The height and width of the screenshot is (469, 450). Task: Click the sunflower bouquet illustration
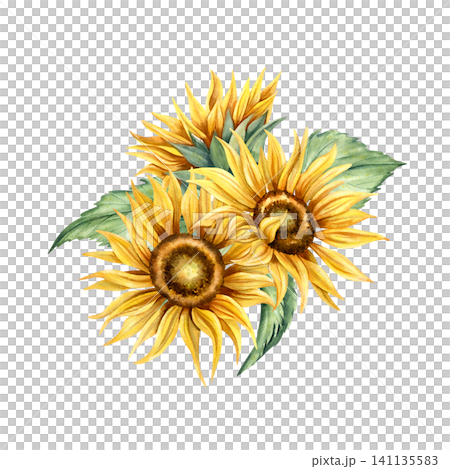coord(227,227)
